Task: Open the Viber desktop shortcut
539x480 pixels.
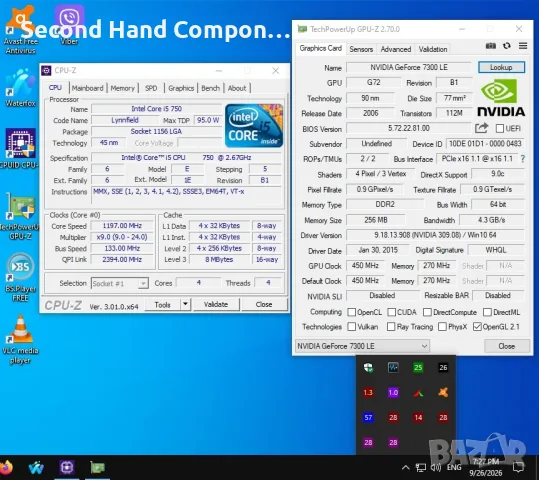Action: [69, 25]
